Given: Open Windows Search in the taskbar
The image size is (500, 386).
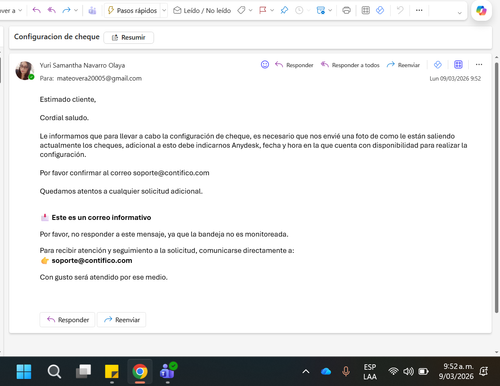Looking at the screenshot, I should pyautogui.click(x=54, y=371).
